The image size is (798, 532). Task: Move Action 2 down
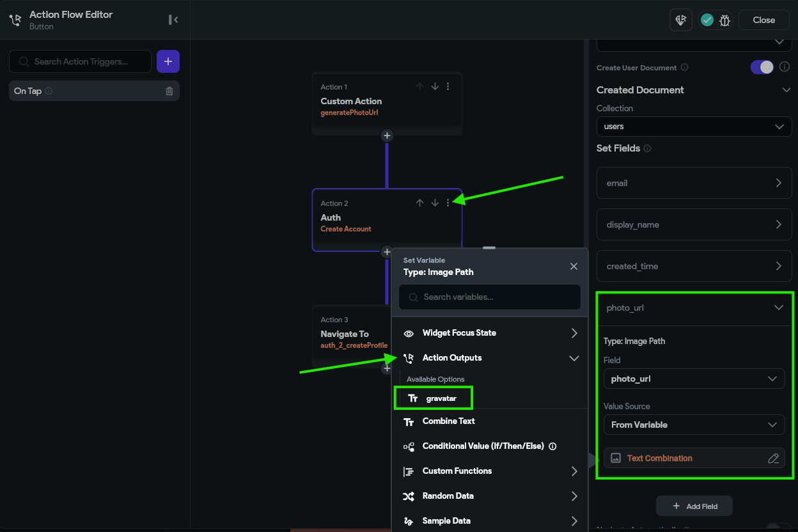435,203
